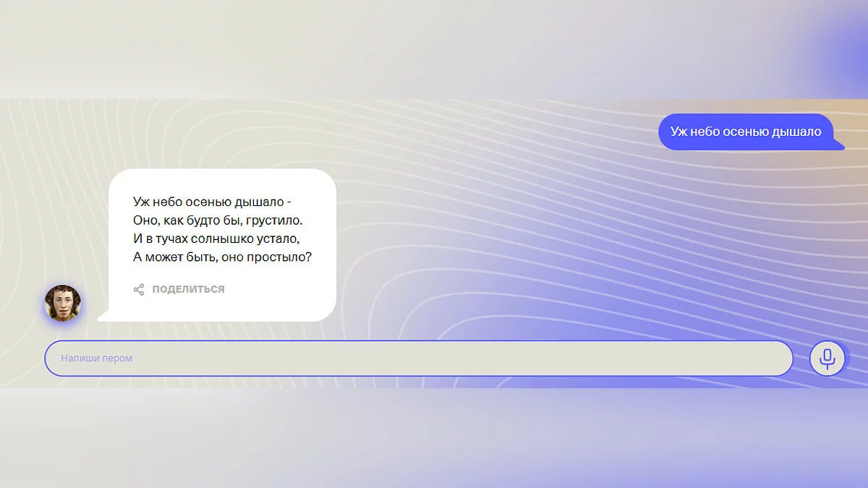Click the ПОДЕЛИТЬСЯ share link
This screenshot has width=868, height=488.
tap(188, 289)
